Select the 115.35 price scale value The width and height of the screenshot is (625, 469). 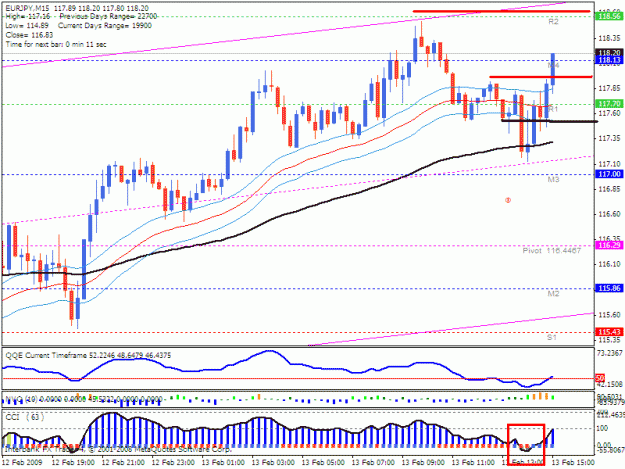click(609, 340)
